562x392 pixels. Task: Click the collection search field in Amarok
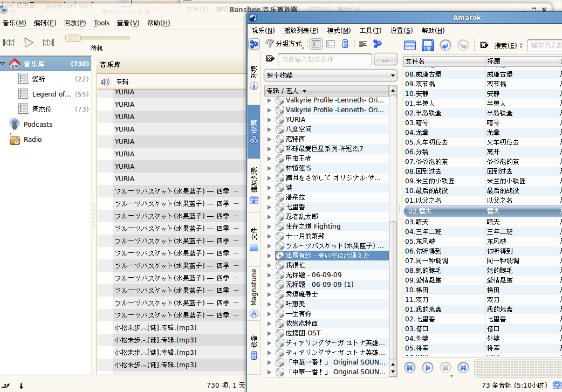point(325,59)
